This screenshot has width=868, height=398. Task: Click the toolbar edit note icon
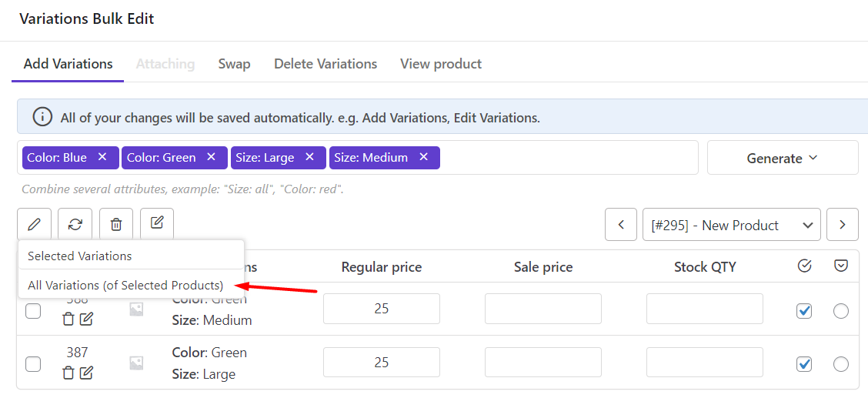coord(157,223)
